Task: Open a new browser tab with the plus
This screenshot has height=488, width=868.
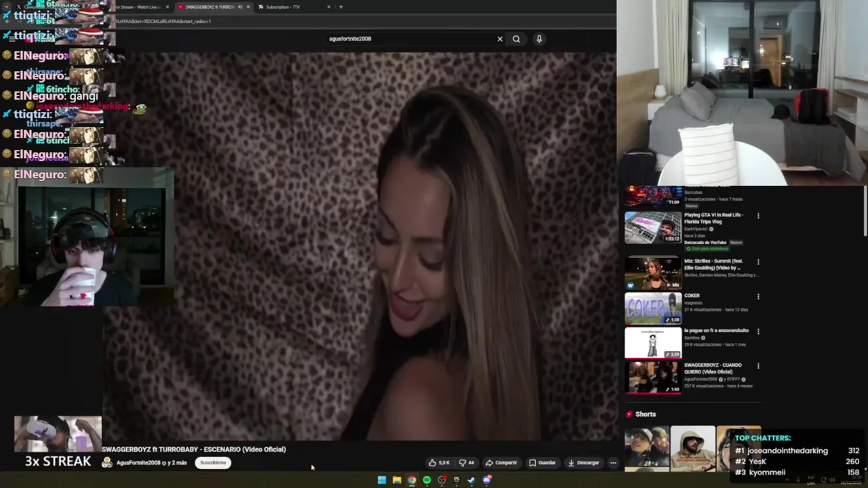Action: click(341, 7)
